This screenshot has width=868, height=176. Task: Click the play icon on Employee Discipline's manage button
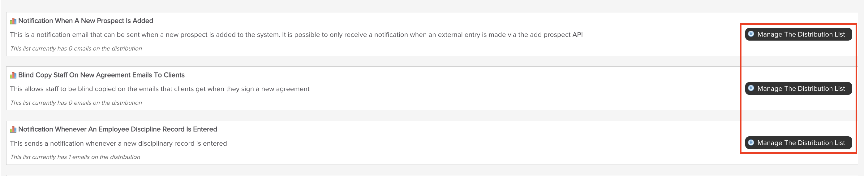pyautogui.click(x=751, y=143)
